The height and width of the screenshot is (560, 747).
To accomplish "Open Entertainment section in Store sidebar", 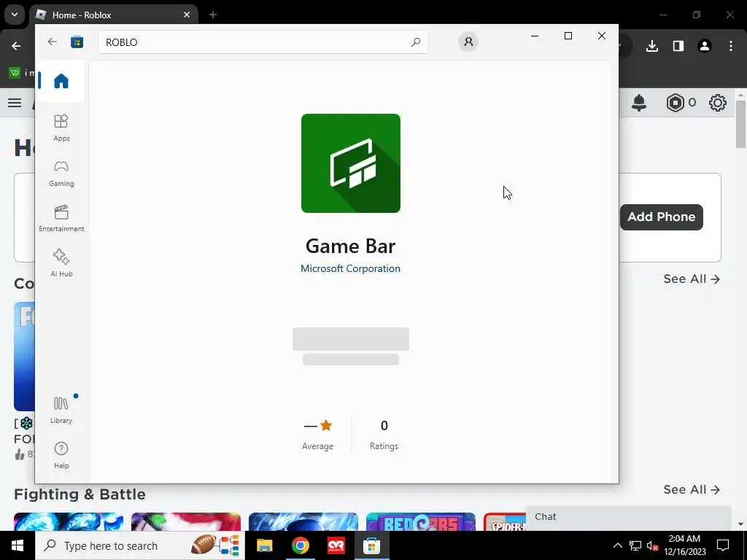I will coord(61,219).
